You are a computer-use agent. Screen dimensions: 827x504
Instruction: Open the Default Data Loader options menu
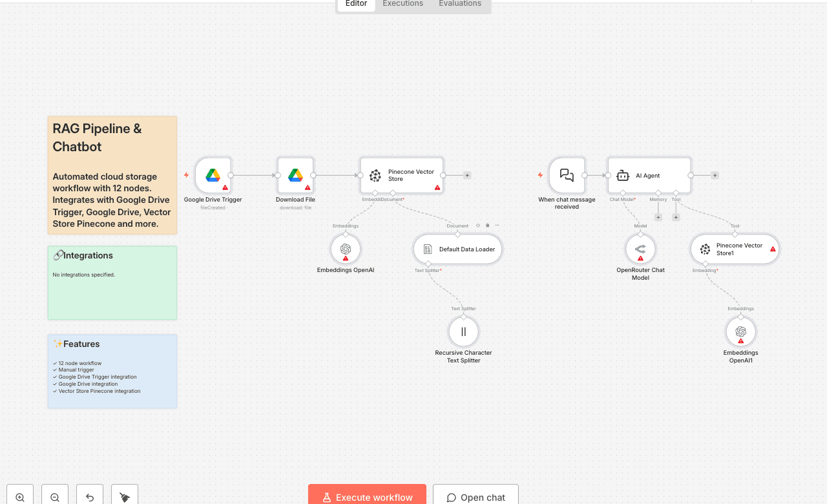[496, 225]
